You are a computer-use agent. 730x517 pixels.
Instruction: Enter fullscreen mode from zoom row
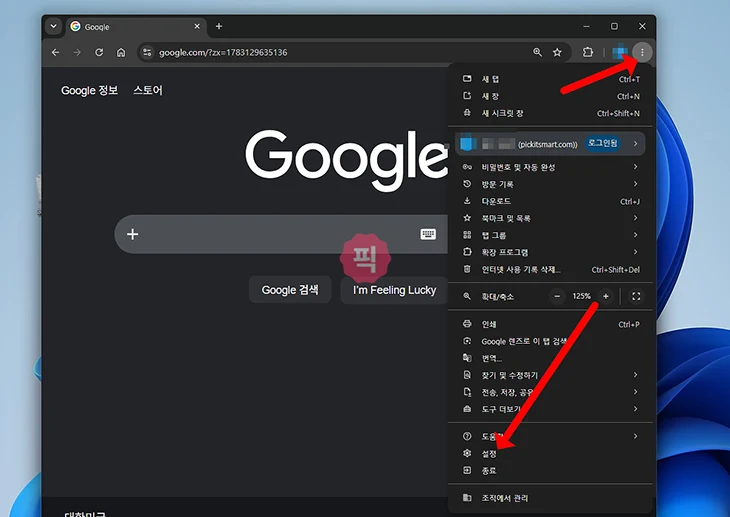pos(636,296)
